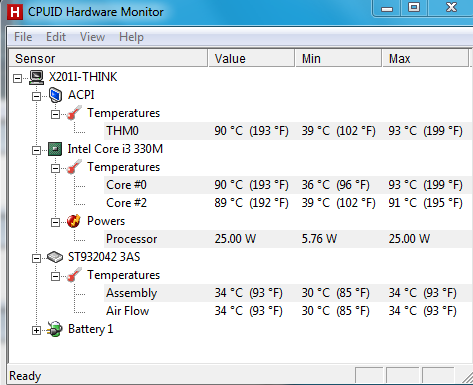Select the ST932042 3AS label
This screenshot has height=385, width=473.
104,257
